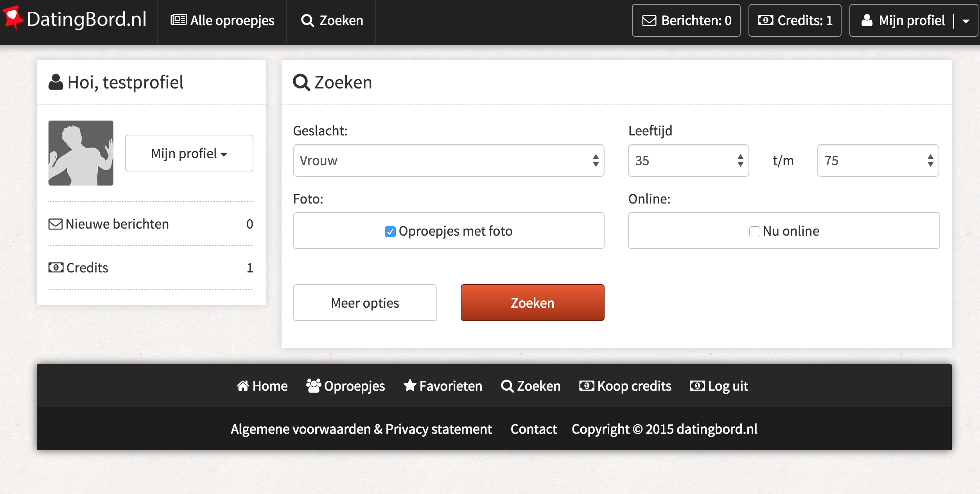The image size is (980, 494).
Task: Click the newspaper icon next to Alle oproepjes
Action: pyautogui.click(x=178, y=20)
